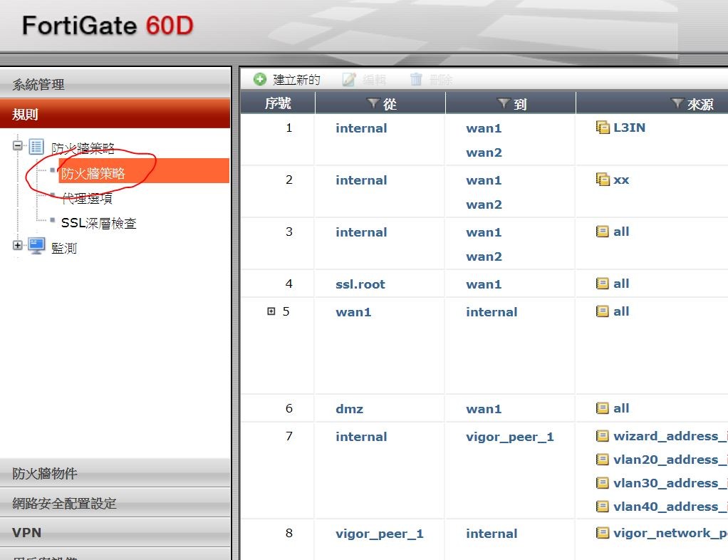Click ssl.root interface in row 4
728x560 pixels.
(x=360, y=284)
